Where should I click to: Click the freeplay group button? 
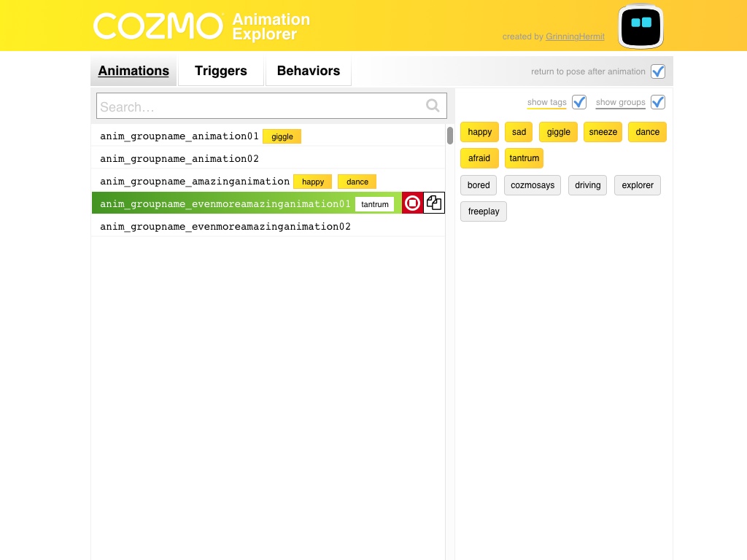484,211
